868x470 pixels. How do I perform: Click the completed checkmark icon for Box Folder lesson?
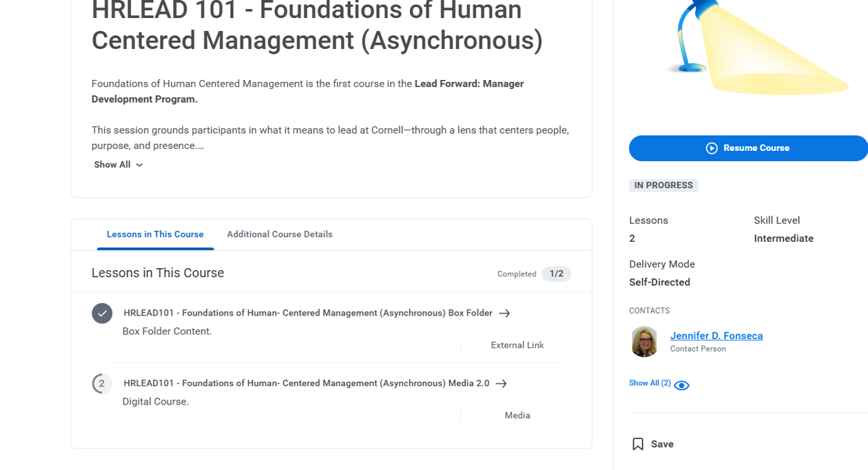(102, 314)
